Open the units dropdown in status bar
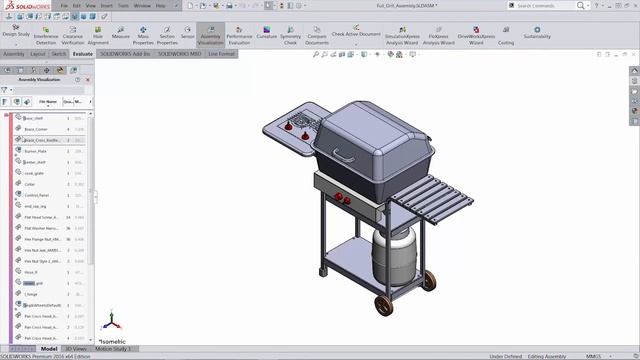The image size is (640, 360). (x=611, y=356)
